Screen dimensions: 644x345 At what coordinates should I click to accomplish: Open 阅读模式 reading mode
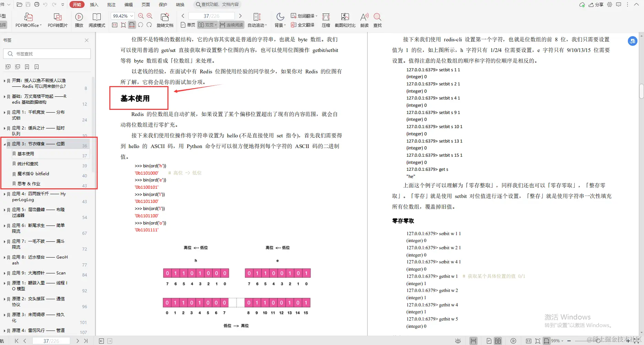pyautogui.click(x=97, y=20)
